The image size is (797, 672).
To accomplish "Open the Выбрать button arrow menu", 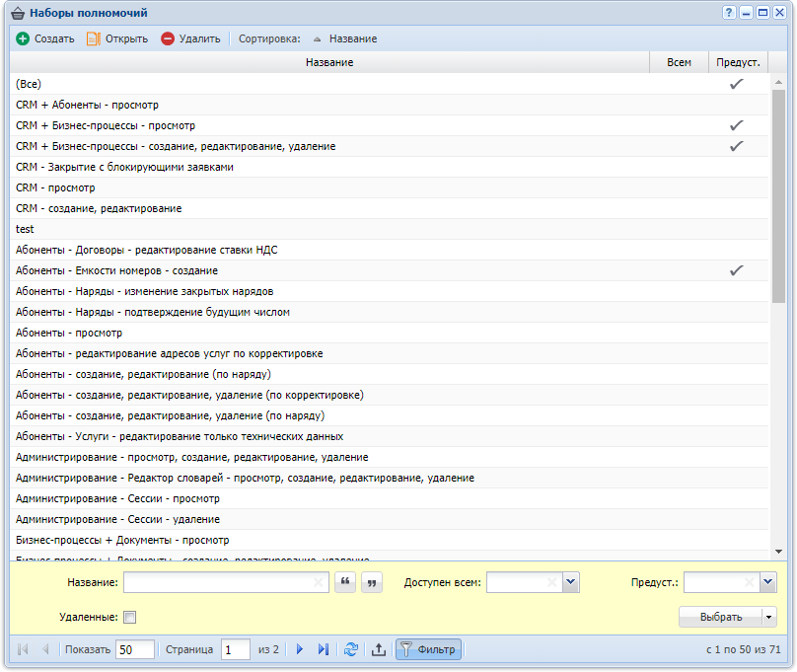I will click(769, 617).
